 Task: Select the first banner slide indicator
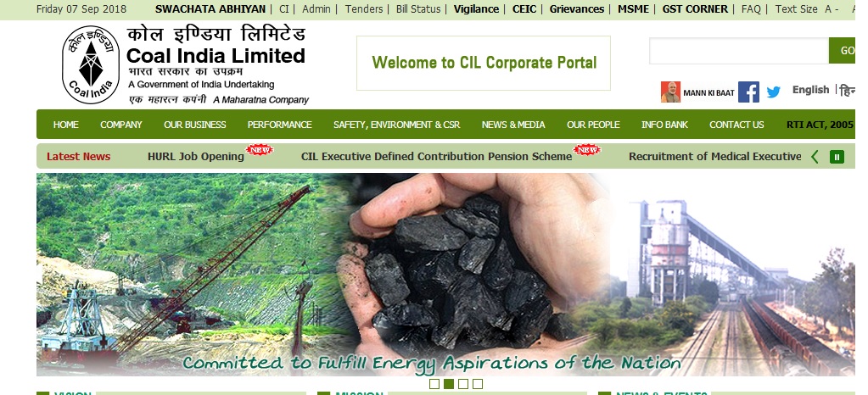click(434, 384)
